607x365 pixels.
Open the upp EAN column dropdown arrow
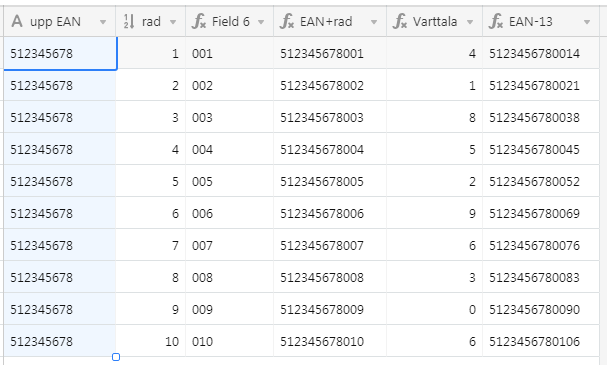pyautogui.click(x=103, y=22)
